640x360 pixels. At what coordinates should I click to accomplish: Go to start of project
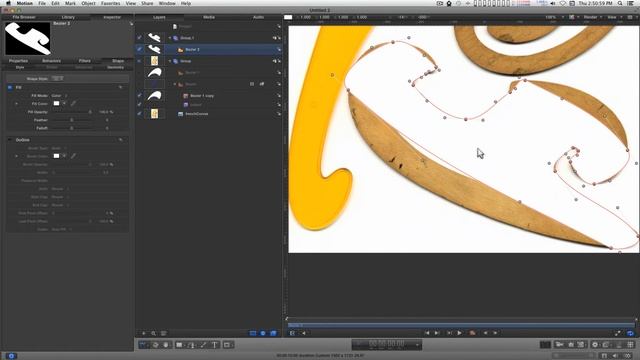pos(427,333)
